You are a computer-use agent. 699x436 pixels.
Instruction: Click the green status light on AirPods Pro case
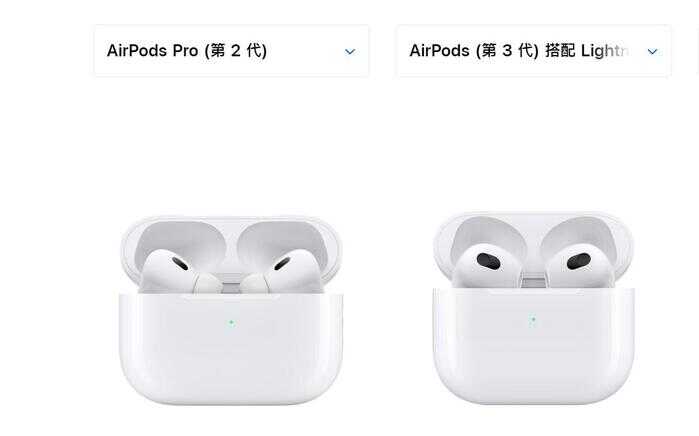point(231,323)
